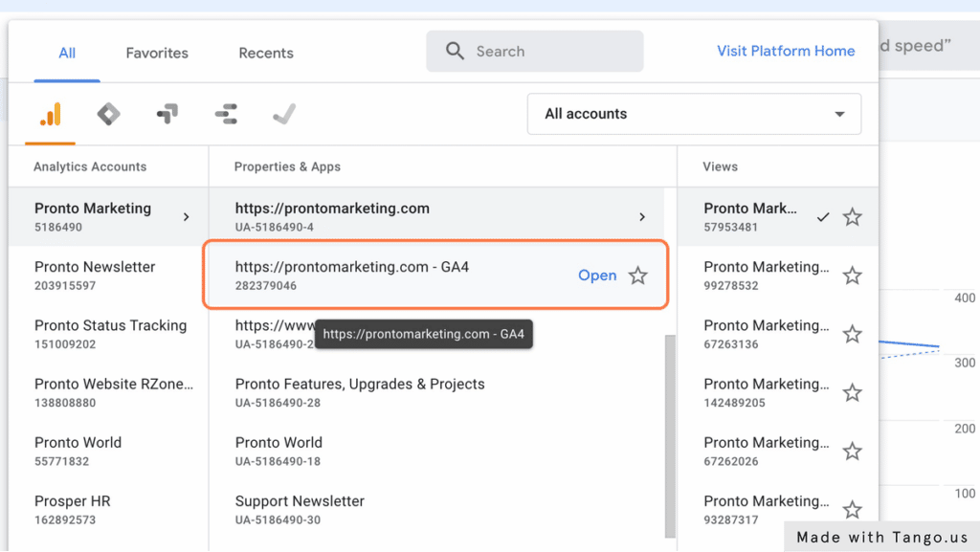Expand the Pronto Marketing account chevron
This screenshot has height=552, width=980.
187,216
